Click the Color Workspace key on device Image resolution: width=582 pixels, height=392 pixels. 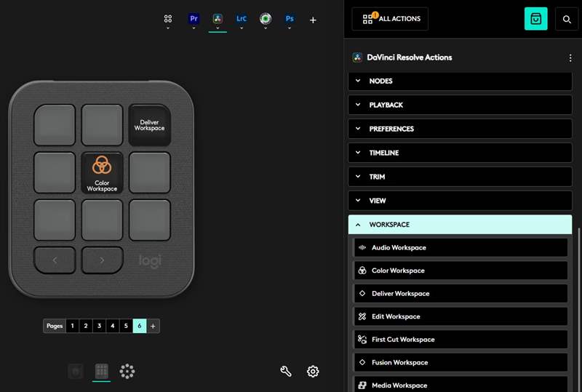[x=102, y=172]
